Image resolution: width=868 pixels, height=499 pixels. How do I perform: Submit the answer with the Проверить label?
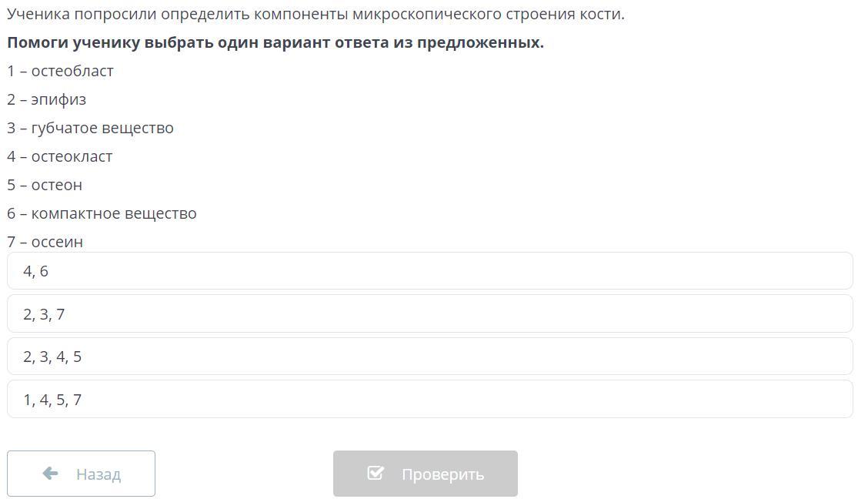coord(443,474)
